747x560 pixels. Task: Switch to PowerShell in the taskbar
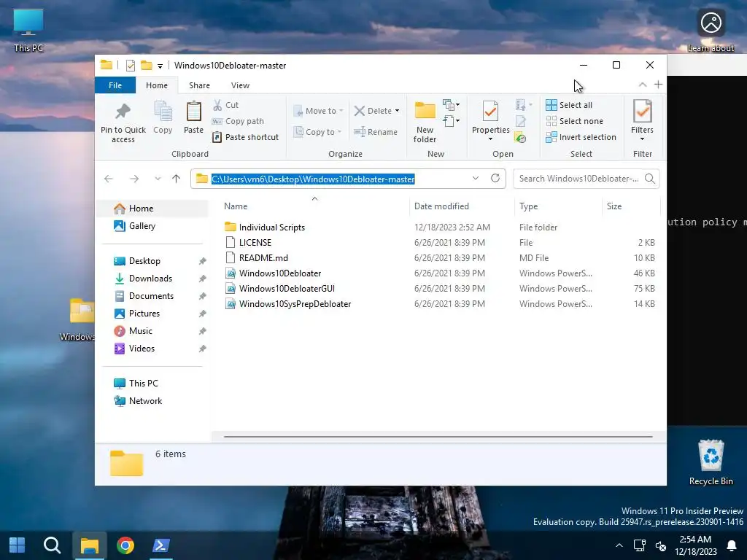pos(161,545)
